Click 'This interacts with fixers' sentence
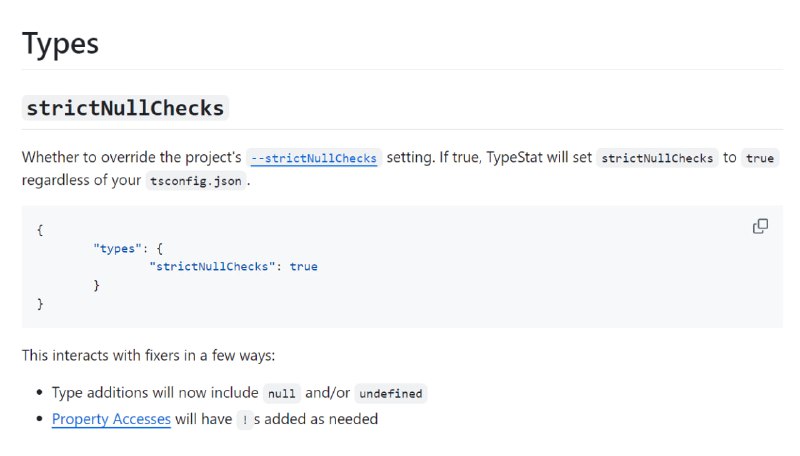Viewport: 800px width, 456px height. click(150, 355)
